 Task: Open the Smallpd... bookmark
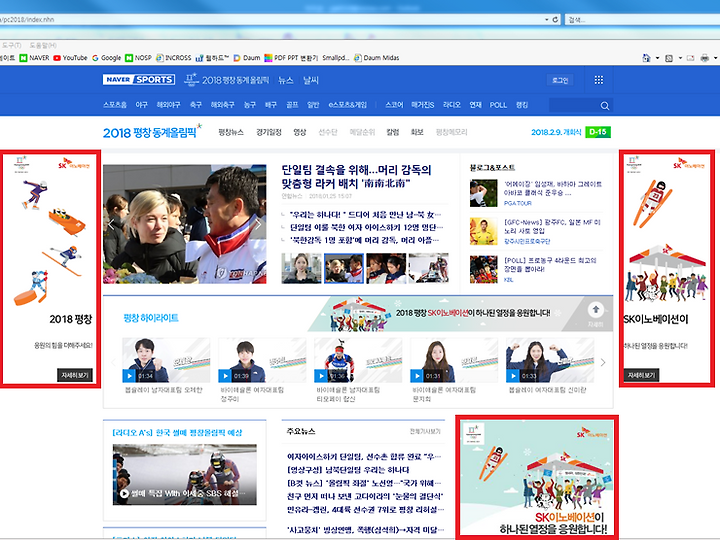pos(336,58)
